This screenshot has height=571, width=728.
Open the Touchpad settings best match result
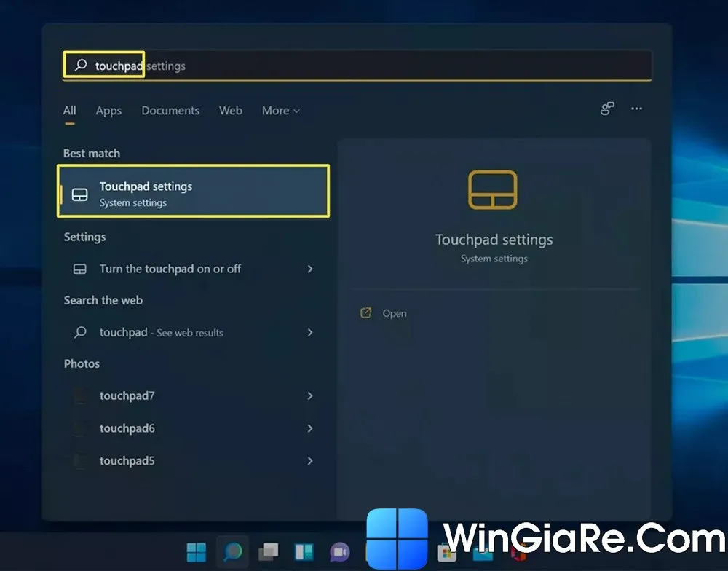[x=193, y=192]
